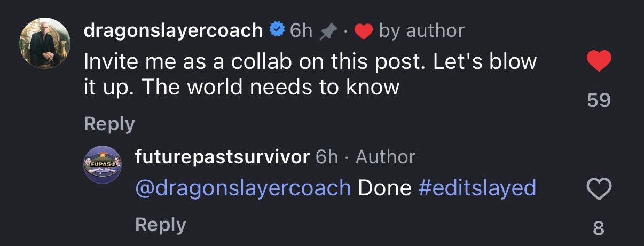The image size is (644, 246).
Task: Open the futurepastsurvivor username link
Action: 222,157
